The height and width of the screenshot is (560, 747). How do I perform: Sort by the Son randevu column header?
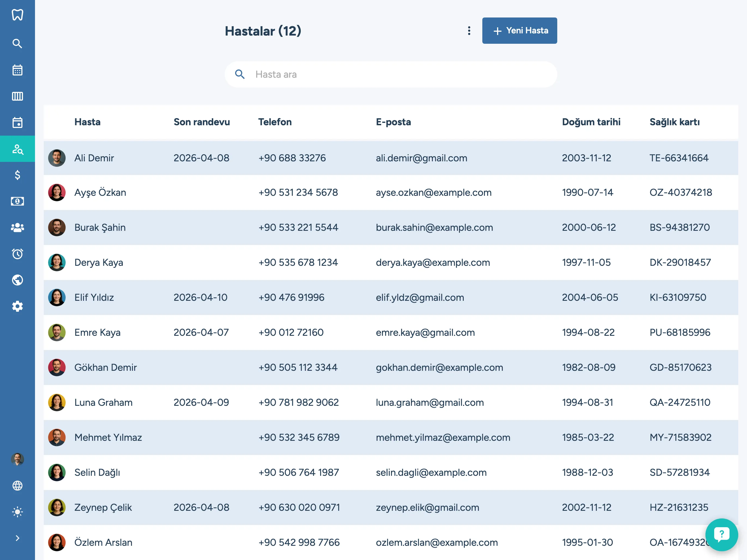pyautogui.click(x=202, y=122)
